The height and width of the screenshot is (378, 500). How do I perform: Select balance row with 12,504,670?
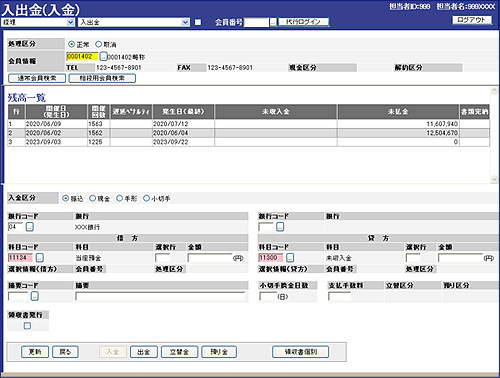(x=249, y=133)
